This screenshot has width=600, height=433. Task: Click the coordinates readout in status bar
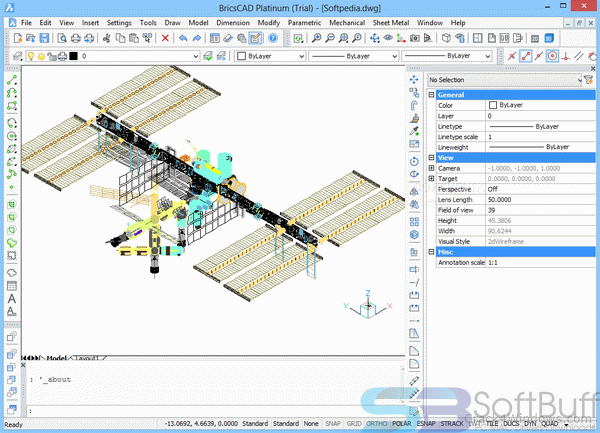point(201,423)
